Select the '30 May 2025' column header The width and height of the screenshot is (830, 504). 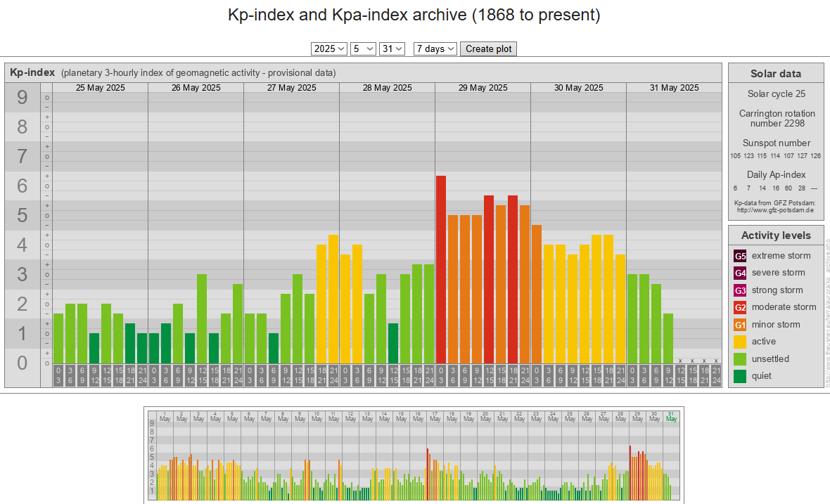tap(579, 88)
